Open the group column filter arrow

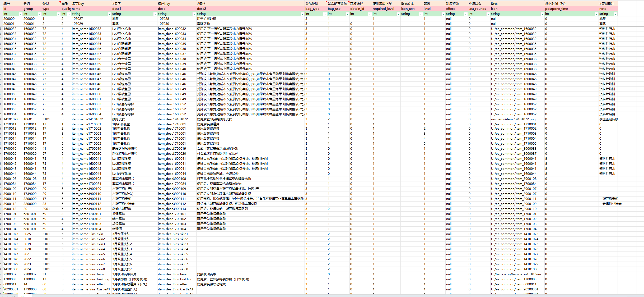(40, 14)
